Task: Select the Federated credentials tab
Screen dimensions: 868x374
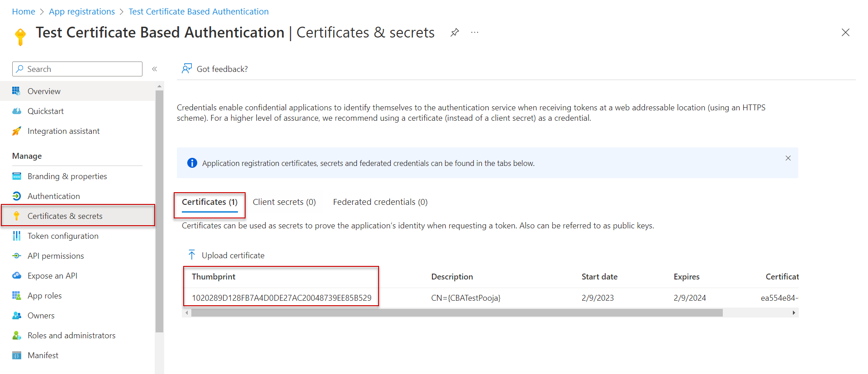Action: [x=380, y=202]
